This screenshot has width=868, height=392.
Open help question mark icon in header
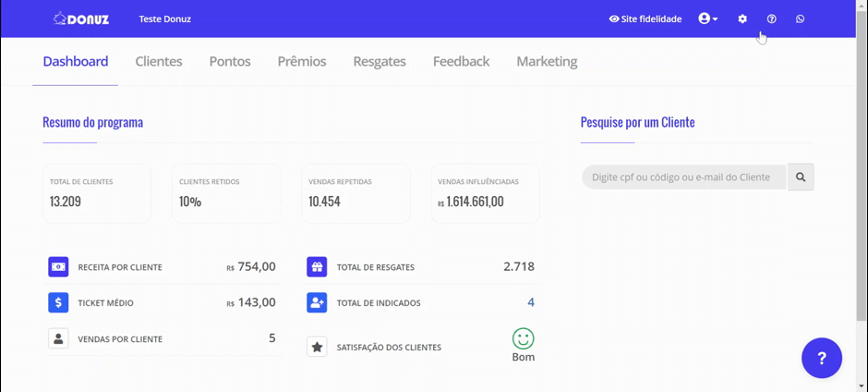(772, 18)
